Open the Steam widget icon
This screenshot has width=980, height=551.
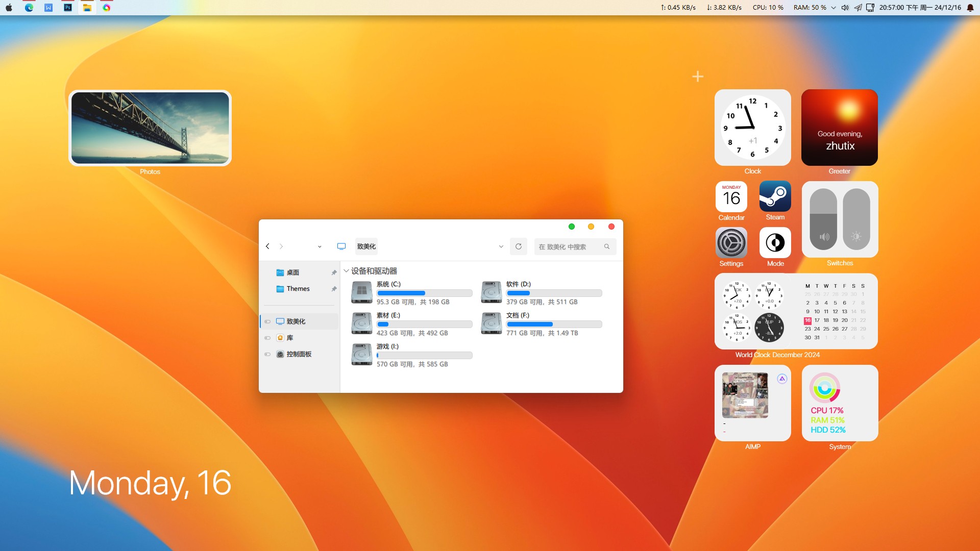(775, 196)
